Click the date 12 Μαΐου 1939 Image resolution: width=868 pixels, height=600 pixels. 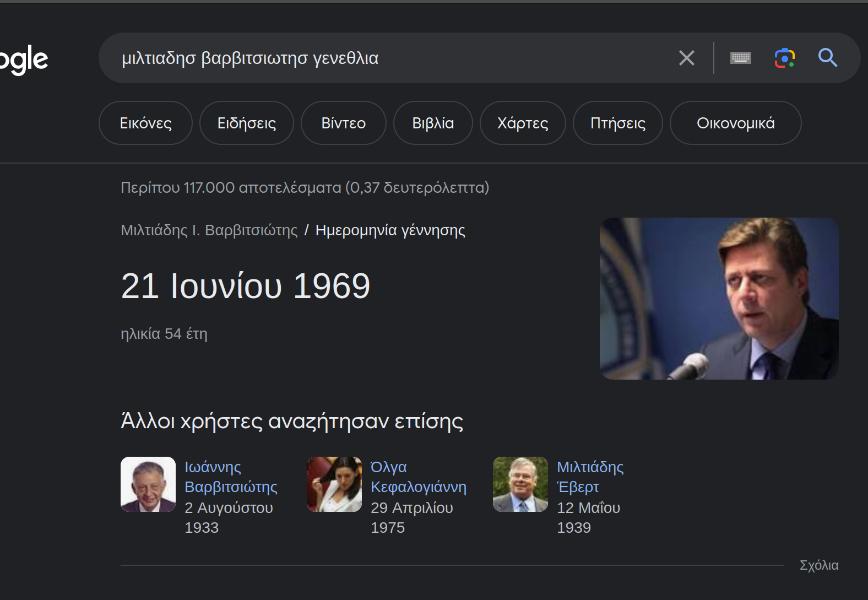coord(588,518)
